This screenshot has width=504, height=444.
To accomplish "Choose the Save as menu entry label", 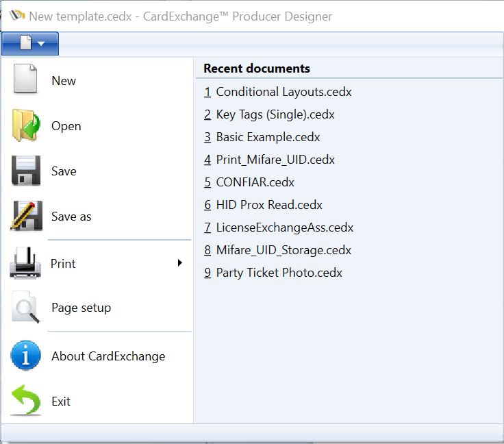I will click(x=71, y=217).
